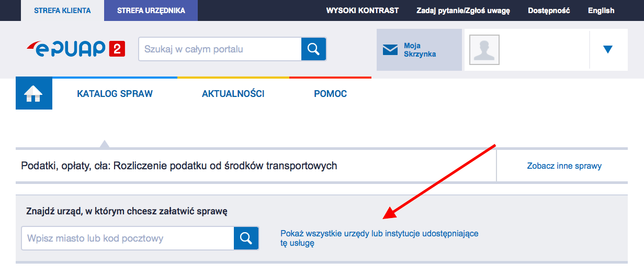Click the Znajdź urząd heading text
The height and width of the screenshot is (272, 644).
[x=127, y=211]
